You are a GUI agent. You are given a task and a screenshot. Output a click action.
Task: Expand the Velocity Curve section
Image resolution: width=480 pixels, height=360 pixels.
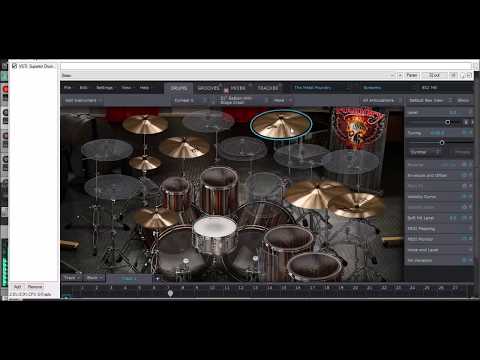[x=439, y=197]
